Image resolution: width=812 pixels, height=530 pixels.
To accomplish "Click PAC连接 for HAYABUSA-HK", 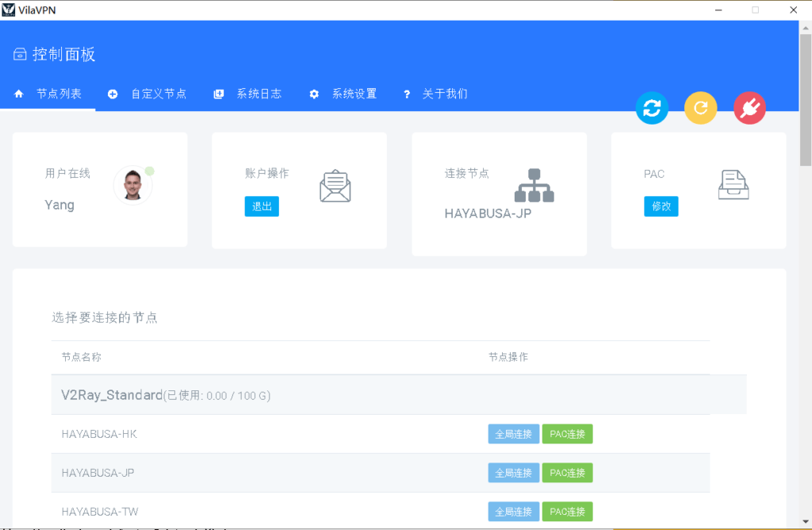I will pos(567,434).
